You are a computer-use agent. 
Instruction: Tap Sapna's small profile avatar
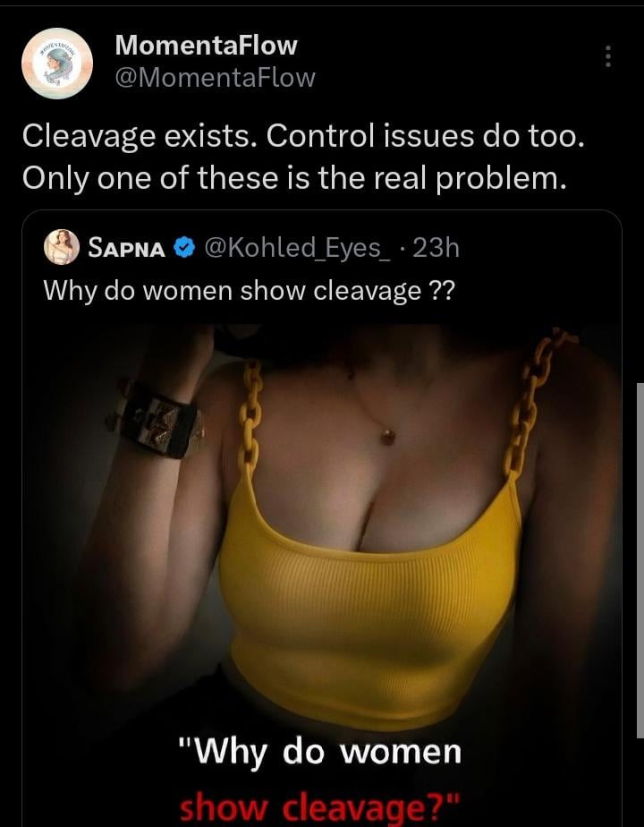(x=62, y=247)
